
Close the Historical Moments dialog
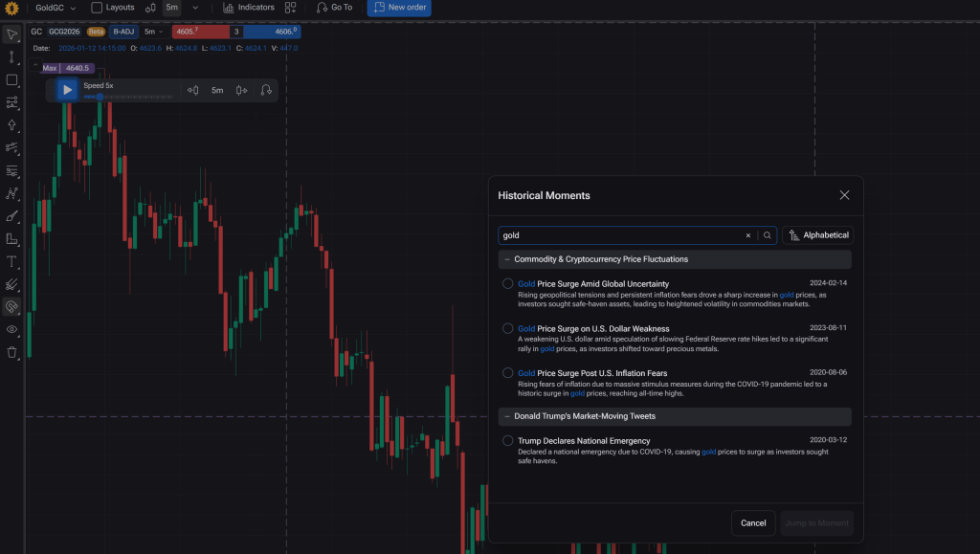point(844,195)
